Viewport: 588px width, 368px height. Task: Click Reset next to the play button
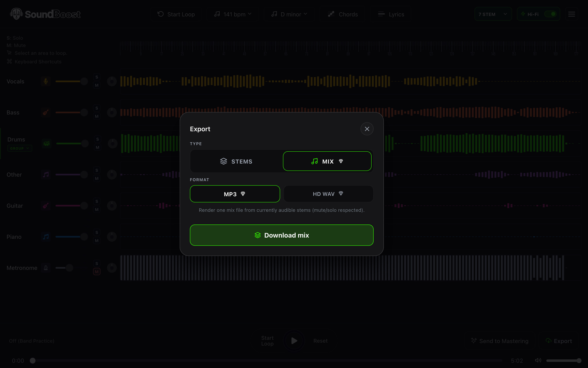click(320, 341)
